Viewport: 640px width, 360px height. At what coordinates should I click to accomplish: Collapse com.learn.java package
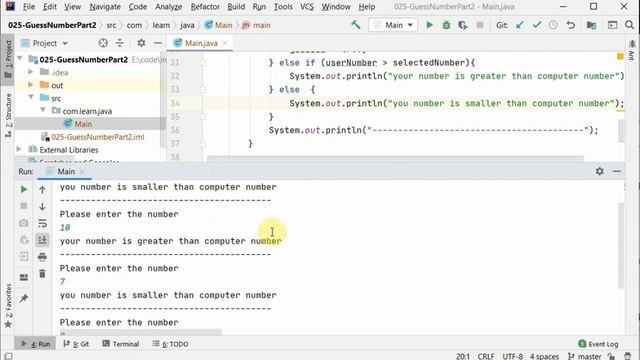point(43,111)
